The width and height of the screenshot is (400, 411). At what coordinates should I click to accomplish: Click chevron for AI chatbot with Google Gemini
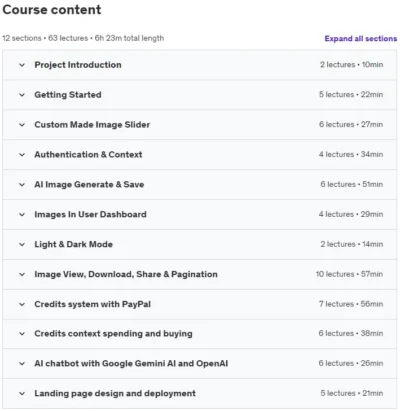pyautogui.click(x=22, y=364)
